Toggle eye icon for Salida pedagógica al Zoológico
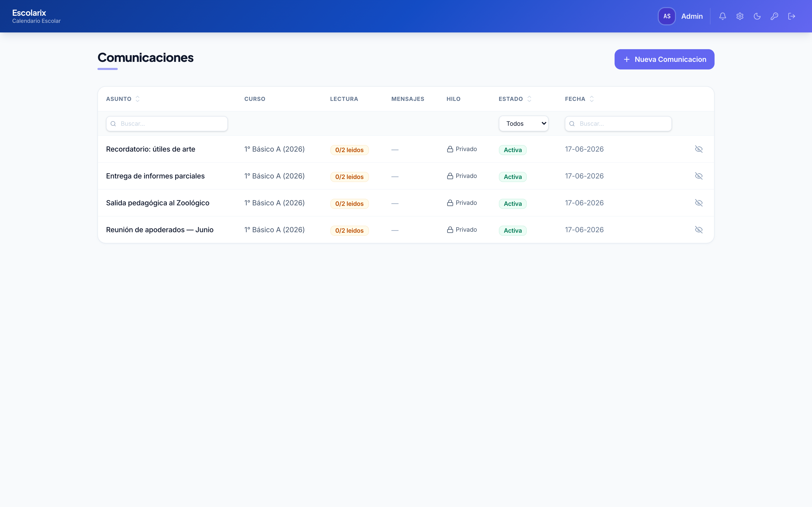The height and width of the screenshot is (507, 812). 699,203
